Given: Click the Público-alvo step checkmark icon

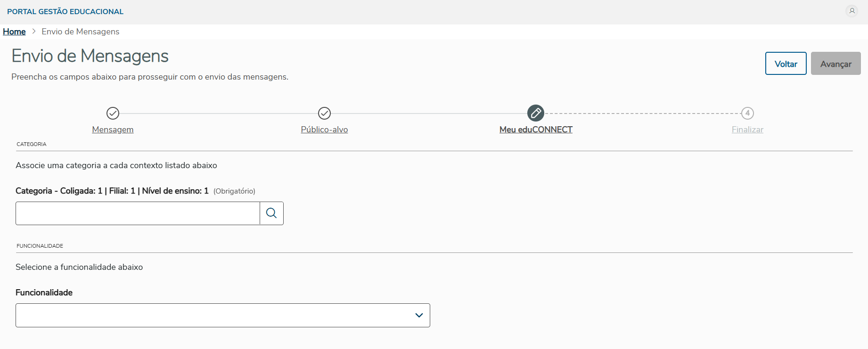Looking at the screenshot, I should (324, 113).
